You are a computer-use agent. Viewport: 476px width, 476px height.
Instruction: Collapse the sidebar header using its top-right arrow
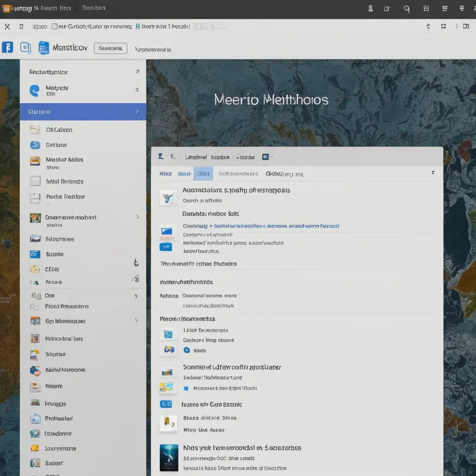137,72
